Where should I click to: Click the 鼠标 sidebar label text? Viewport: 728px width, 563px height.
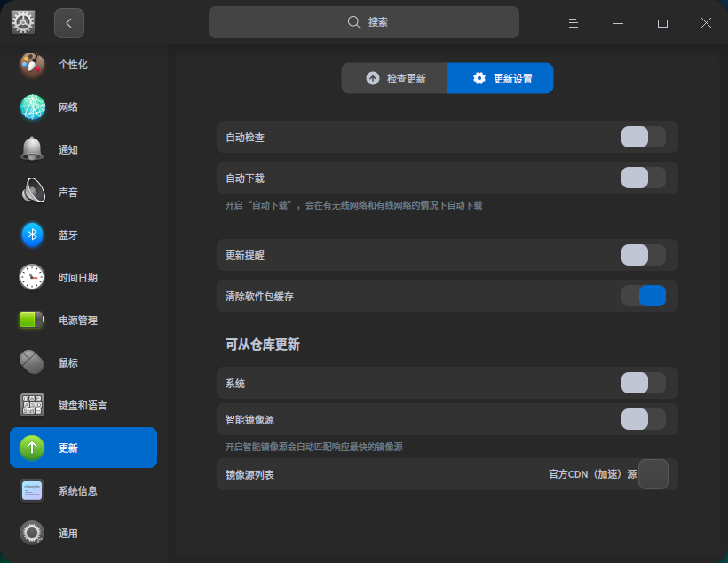(68, 363)
